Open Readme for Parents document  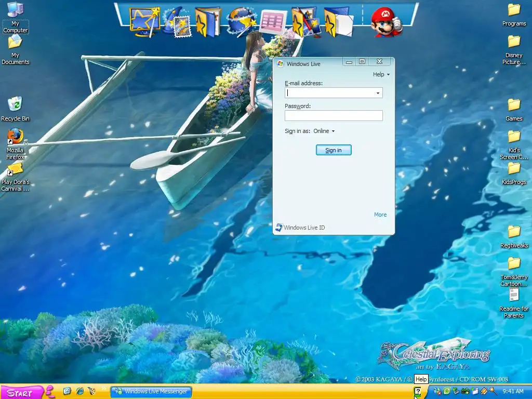[514, 303]
